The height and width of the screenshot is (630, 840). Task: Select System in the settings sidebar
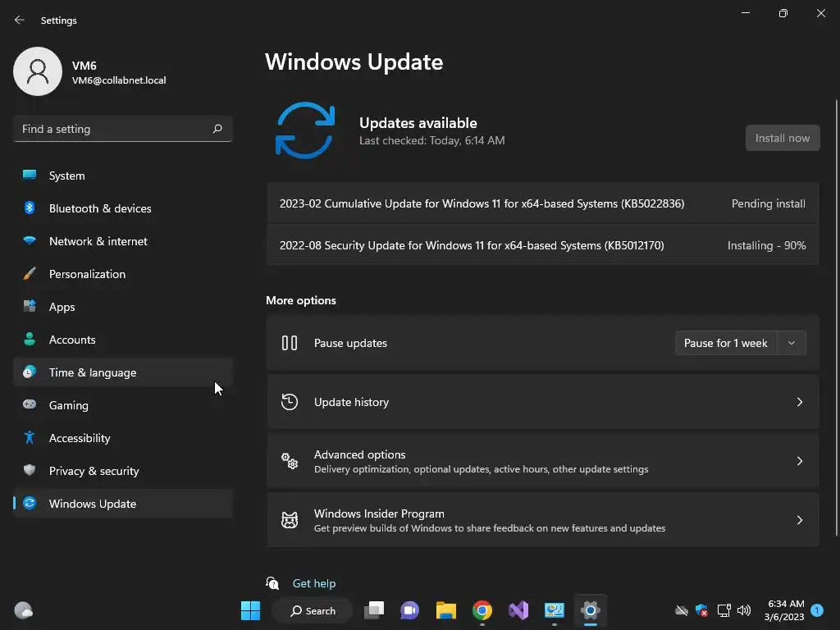[123, 176]
